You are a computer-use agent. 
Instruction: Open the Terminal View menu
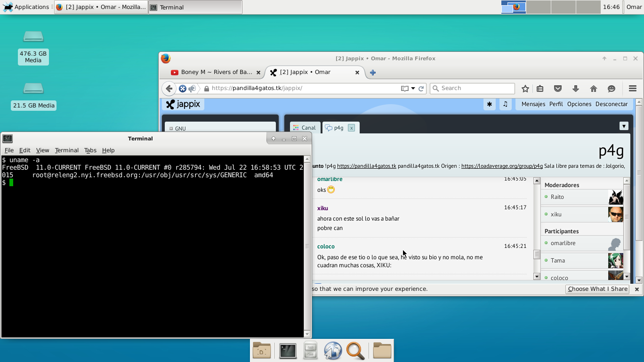pyautogui.click(x=42, y=150)
